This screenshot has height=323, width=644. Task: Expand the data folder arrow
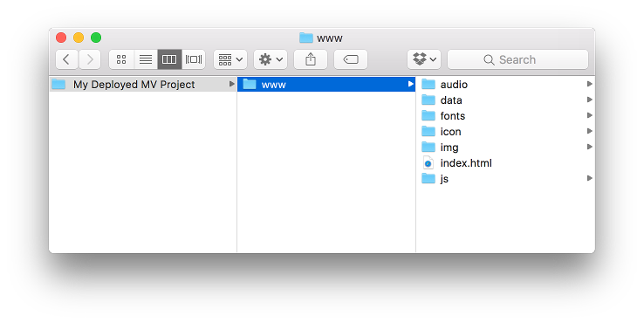589,100
